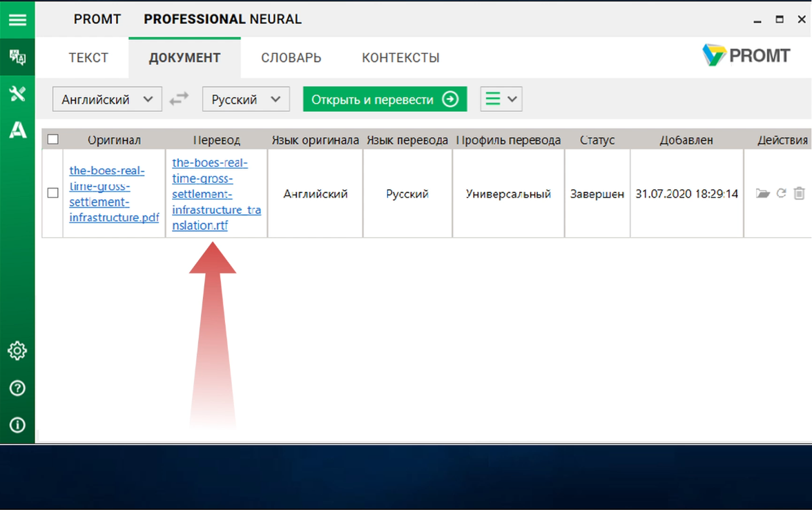
Task: Open the tools wrench icon in sidebar
Action: 17,94
